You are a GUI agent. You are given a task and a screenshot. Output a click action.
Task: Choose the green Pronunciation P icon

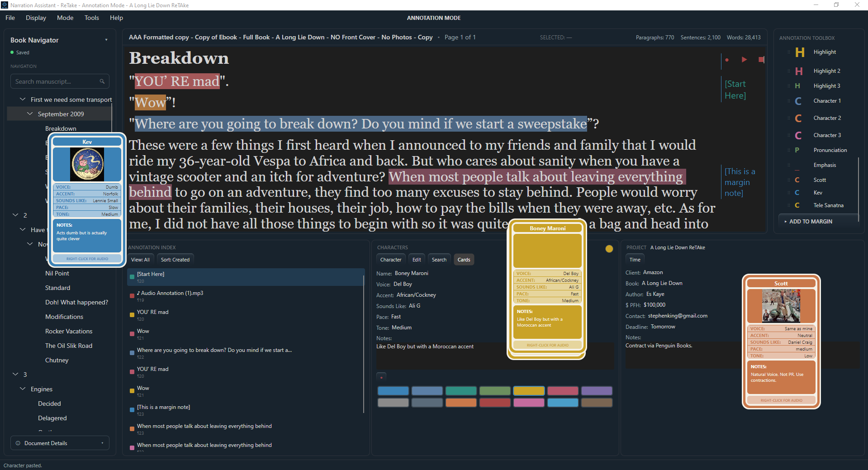[797, 150]
